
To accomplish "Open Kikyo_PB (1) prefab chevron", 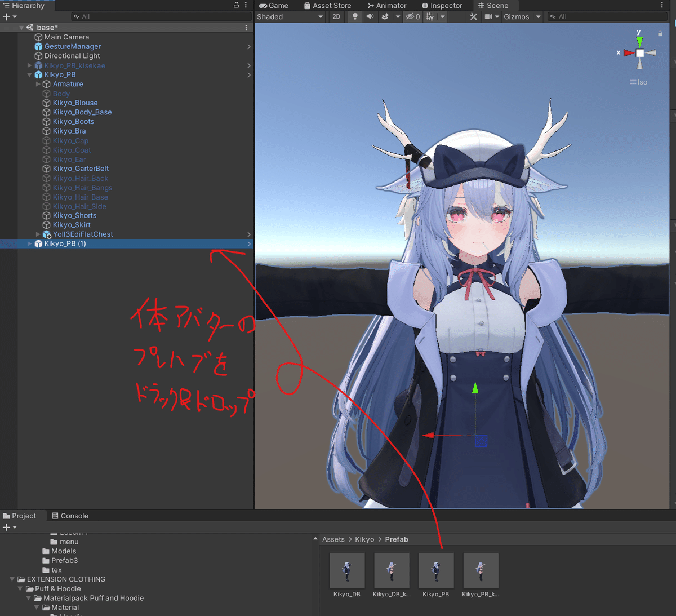I will point(249,244).
